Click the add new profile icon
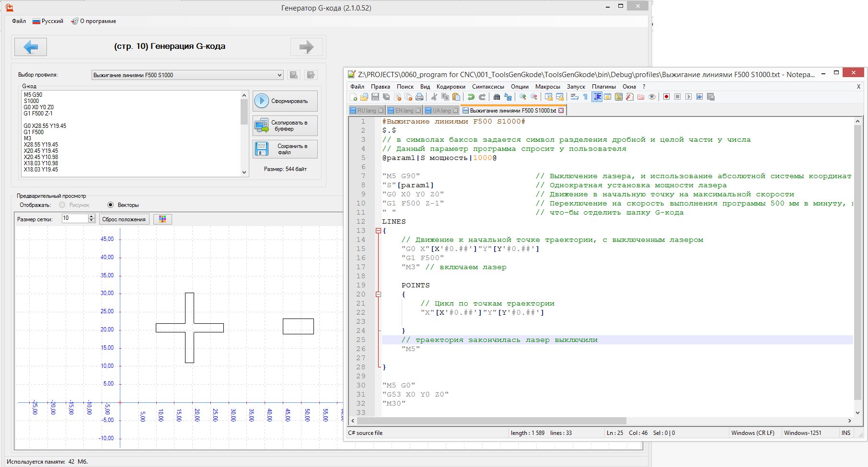868x467 pixels. (x=294, y=75)
